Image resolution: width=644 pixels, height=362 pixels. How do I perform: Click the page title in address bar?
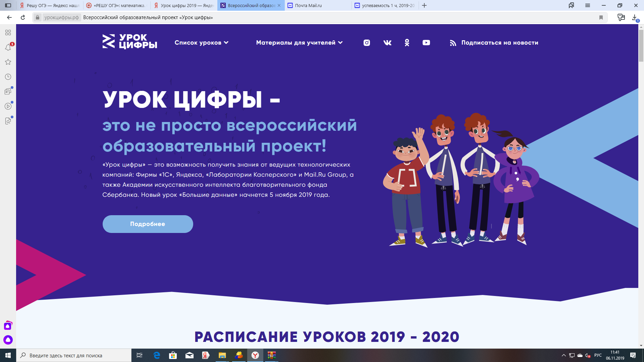coord(148,17)
